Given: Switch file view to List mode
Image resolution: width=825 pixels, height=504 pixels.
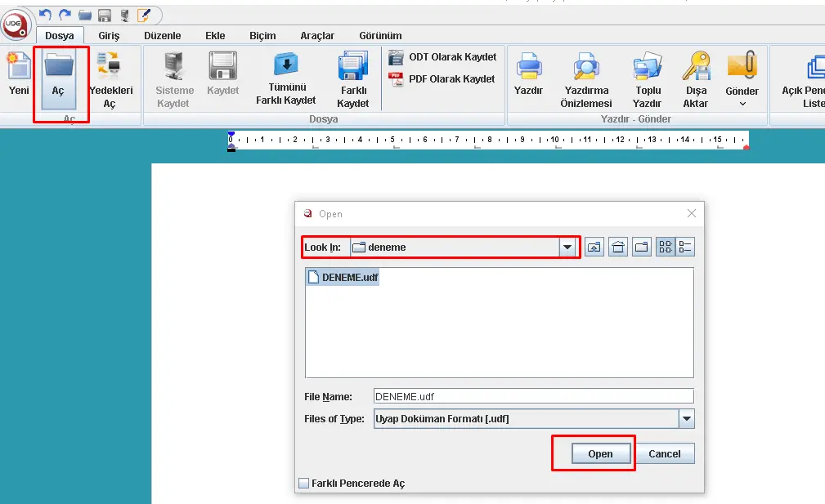Looking at the screenshot, I should click(666, 248).
